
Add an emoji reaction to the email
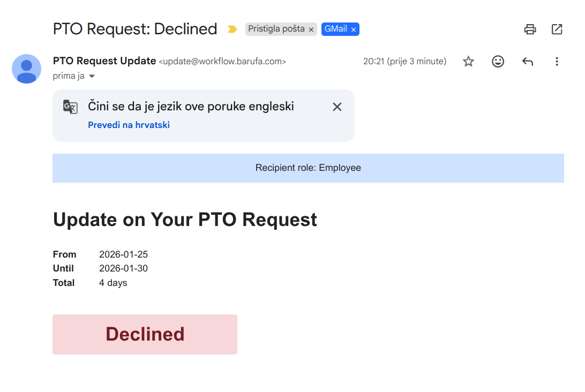click(498, 62)
